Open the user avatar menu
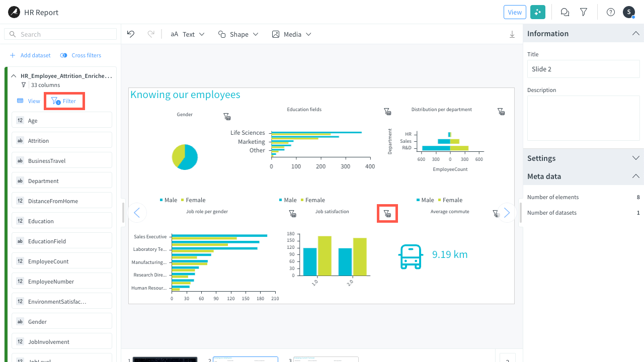 click(x=629, y=12)
